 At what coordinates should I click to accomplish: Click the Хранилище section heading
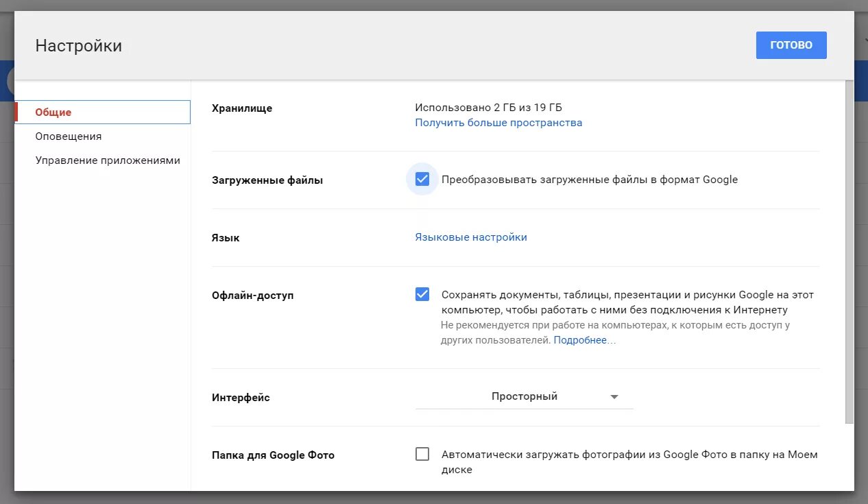242,108
